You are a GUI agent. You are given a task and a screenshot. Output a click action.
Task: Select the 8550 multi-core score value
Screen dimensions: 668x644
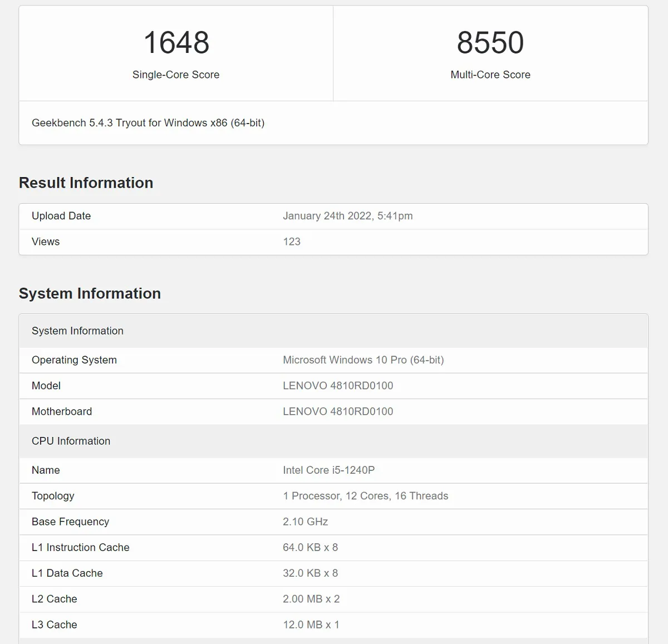[x=490, y=42]
